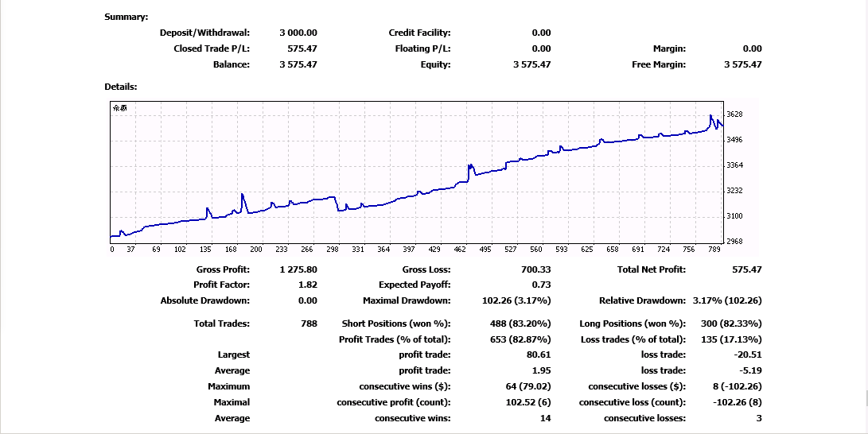
Task: Select the chart axis value 2968
Action: (x=734, y=242)
